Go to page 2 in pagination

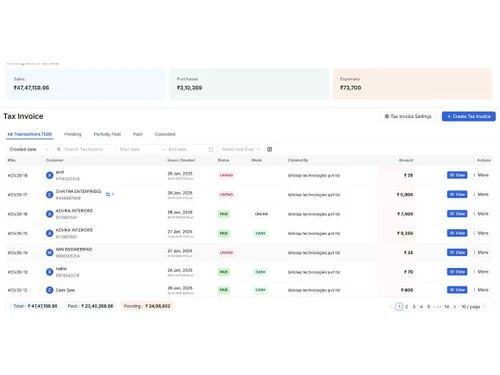click(x=407, y=307)
